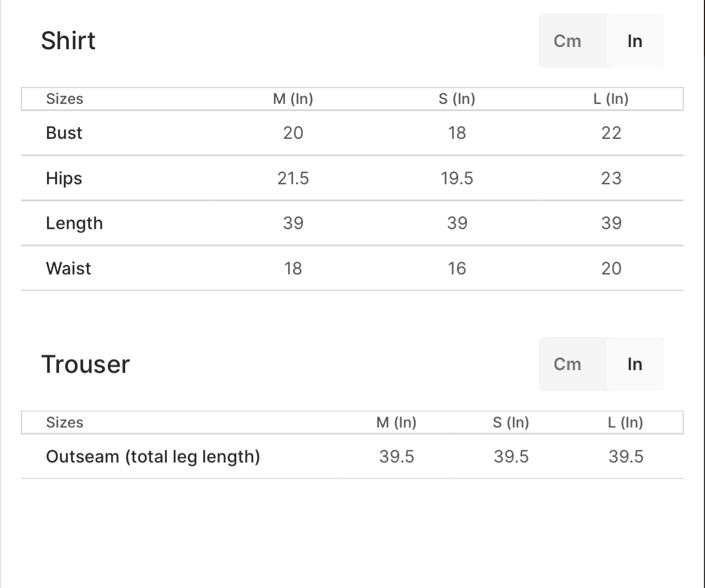The width and height of the screenshot is (705, 588).
Task: Select the Hips row label
Action: point(64,178)
